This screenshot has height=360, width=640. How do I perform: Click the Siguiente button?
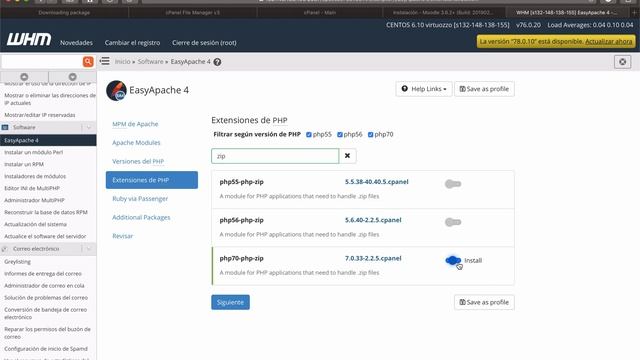[x=230, y=302]
